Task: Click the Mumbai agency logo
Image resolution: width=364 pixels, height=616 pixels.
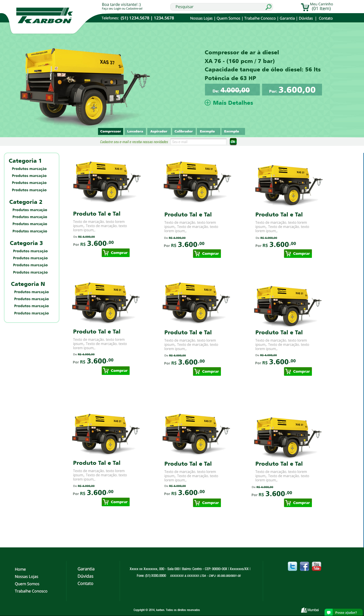Action: [x=310, y=610]
